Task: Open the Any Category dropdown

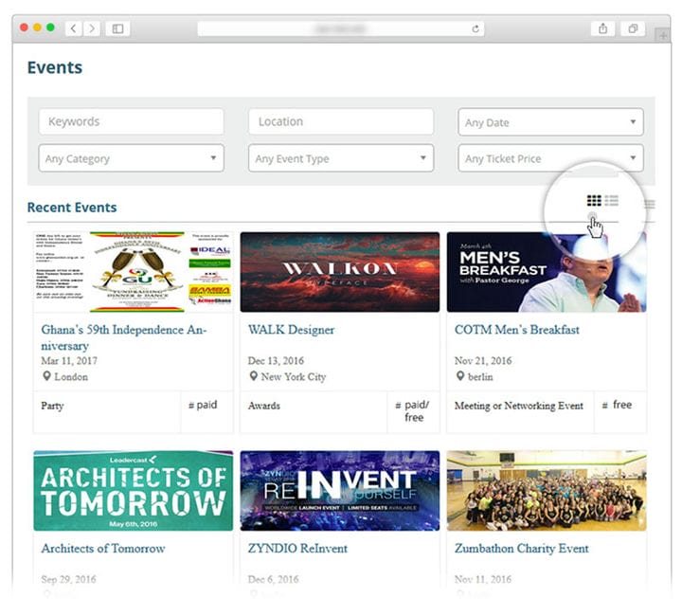Action: click(x=132, y=158)
